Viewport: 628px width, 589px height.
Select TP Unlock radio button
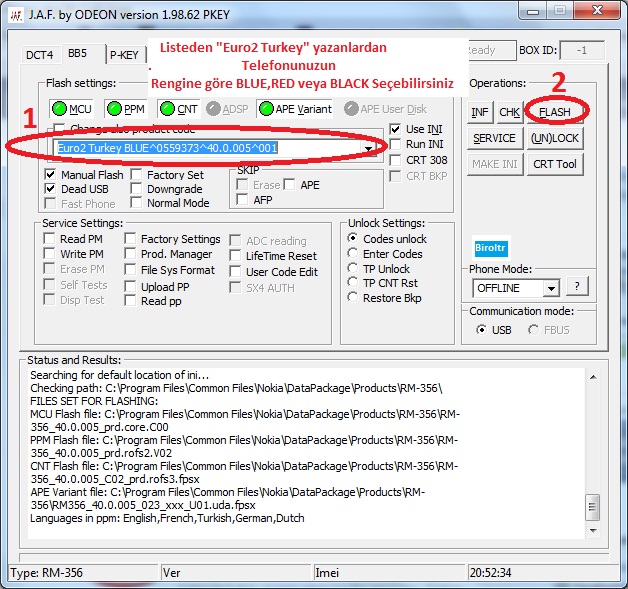352,268
